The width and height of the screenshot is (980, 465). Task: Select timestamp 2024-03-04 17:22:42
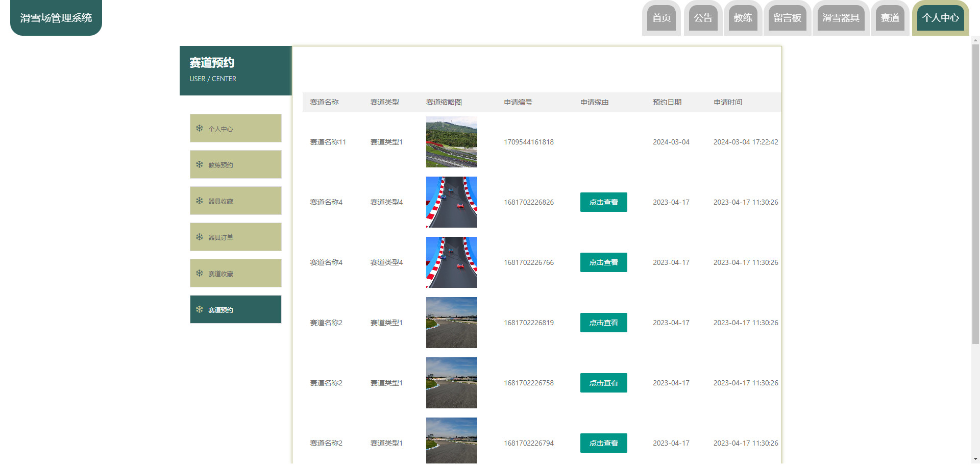click(x=746, y=142)
